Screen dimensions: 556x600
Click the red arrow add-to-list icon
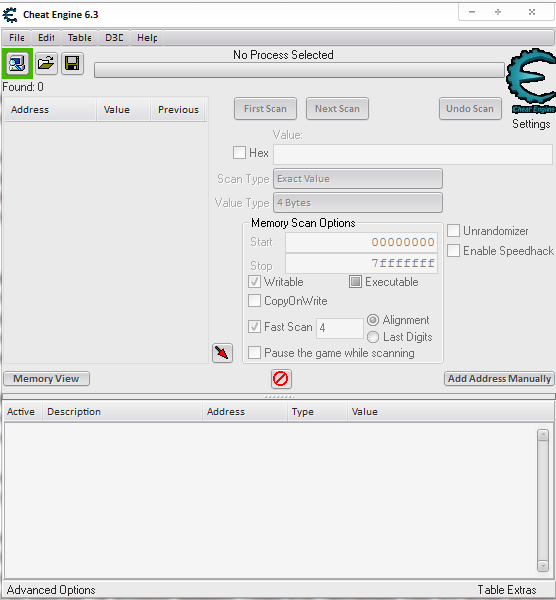[x=222, y=353]
